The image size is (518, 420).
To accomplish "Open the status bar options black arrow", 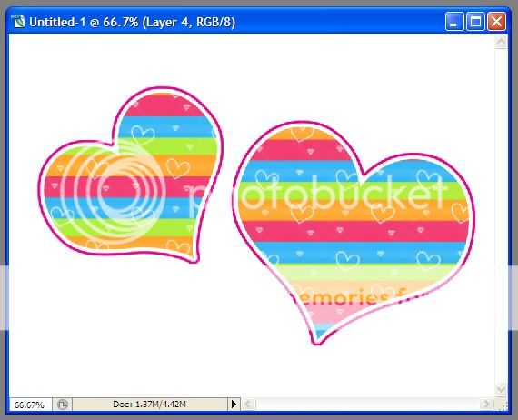I will [234, 404].
